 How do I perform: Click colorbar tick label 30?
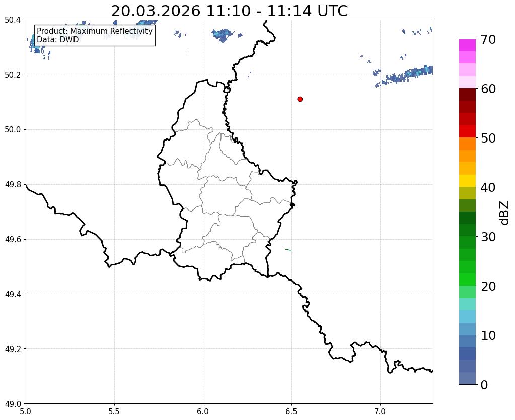click(x=488, y=237)
